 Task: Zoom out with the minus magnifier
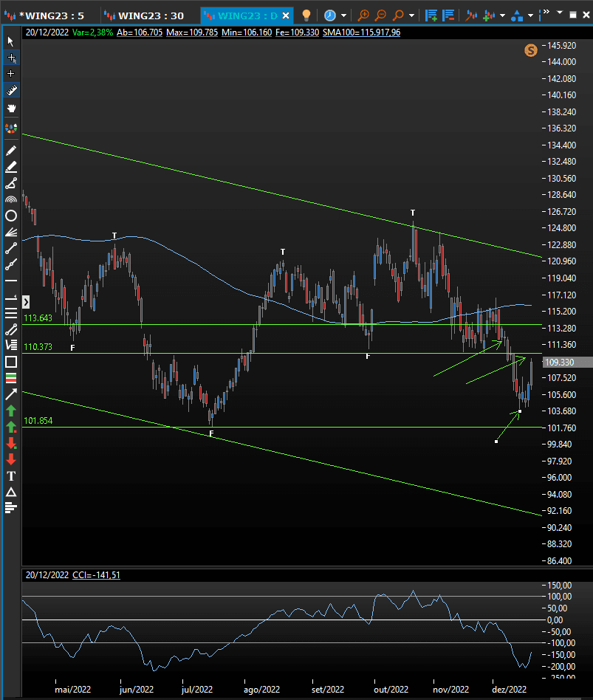tap(380, 16)
